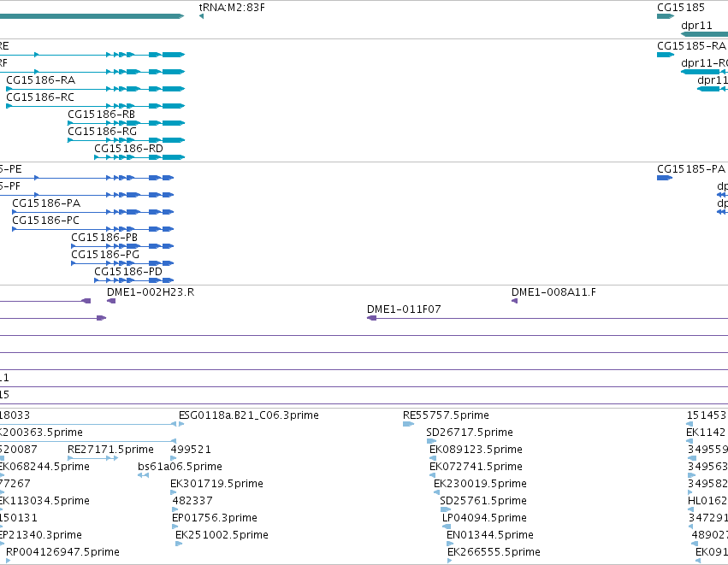Open the EN01344.5prime EST label
Screen dimensions: 728x565
(490, 535)
